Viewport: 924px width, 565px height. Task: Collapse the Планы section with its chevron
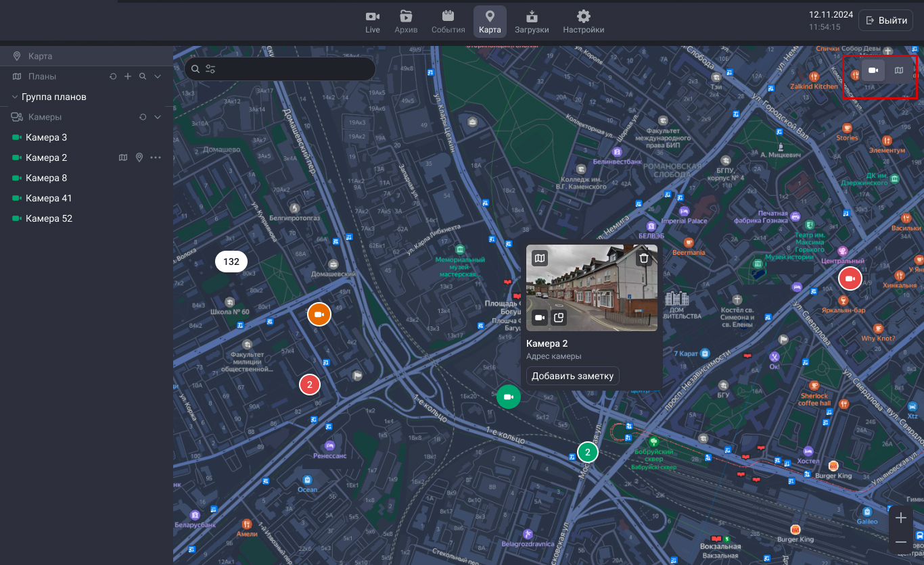coord(158,77)
